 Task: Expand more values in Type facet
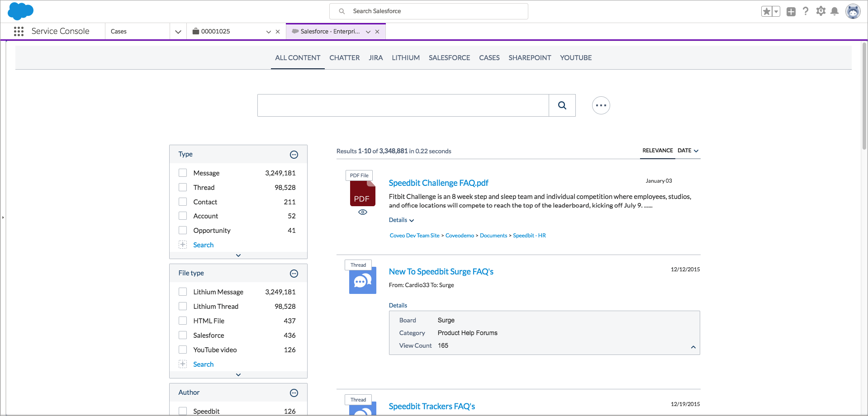pyautogui.click(x=238, y=255)
